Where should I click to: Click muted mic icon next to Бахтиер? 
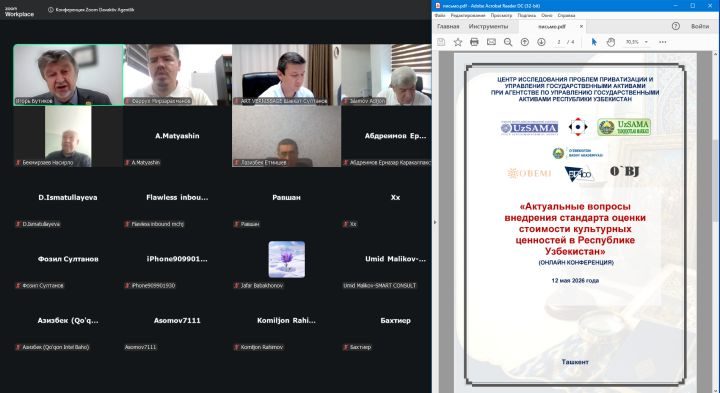pyautogui.click(x=346, y=347)
